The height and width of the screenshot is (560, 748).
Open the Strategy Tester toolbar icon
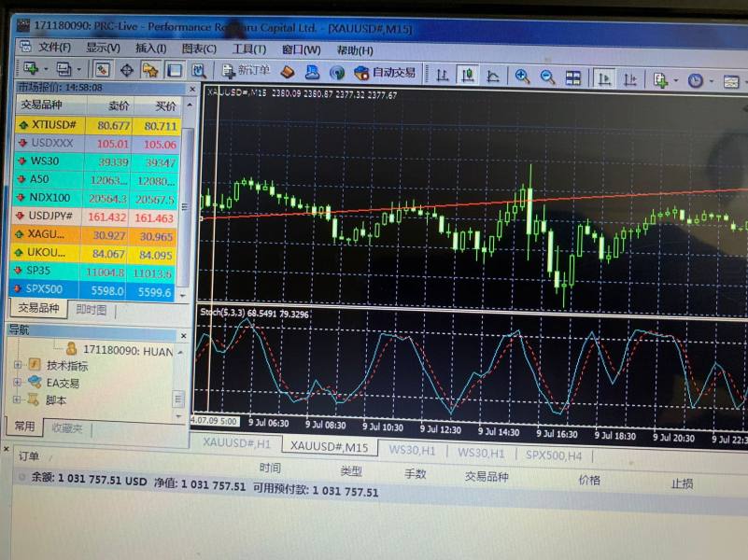click(x=198, y=70)
